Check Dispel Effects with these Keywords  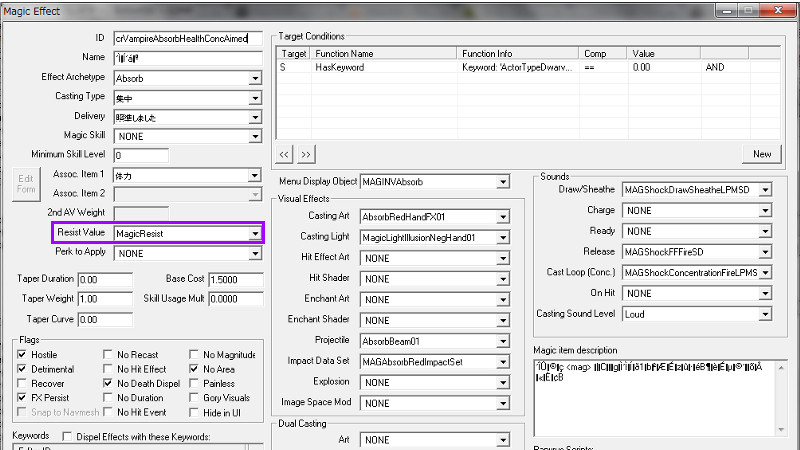[x=67, y=437]
